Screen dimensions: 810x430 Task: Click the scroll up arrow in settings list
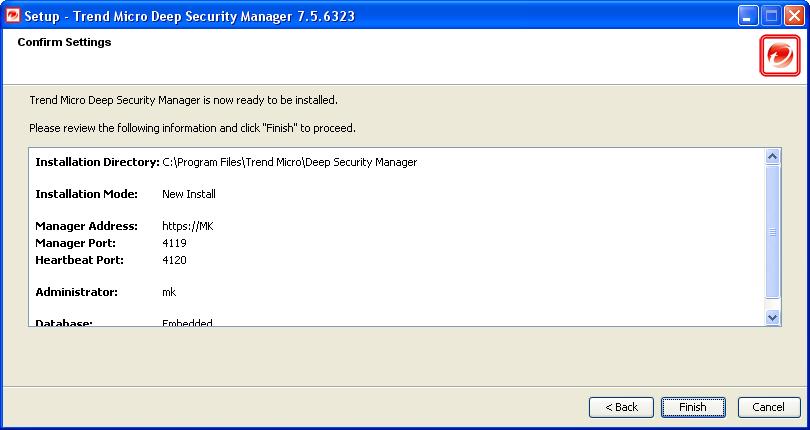772,157
